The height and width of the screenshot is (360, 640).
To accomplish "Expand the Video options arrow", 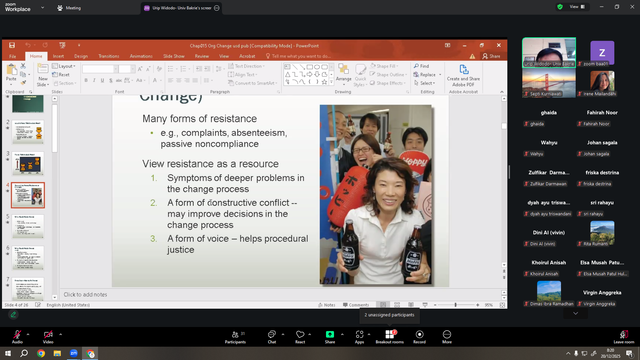I will (60, 334).
